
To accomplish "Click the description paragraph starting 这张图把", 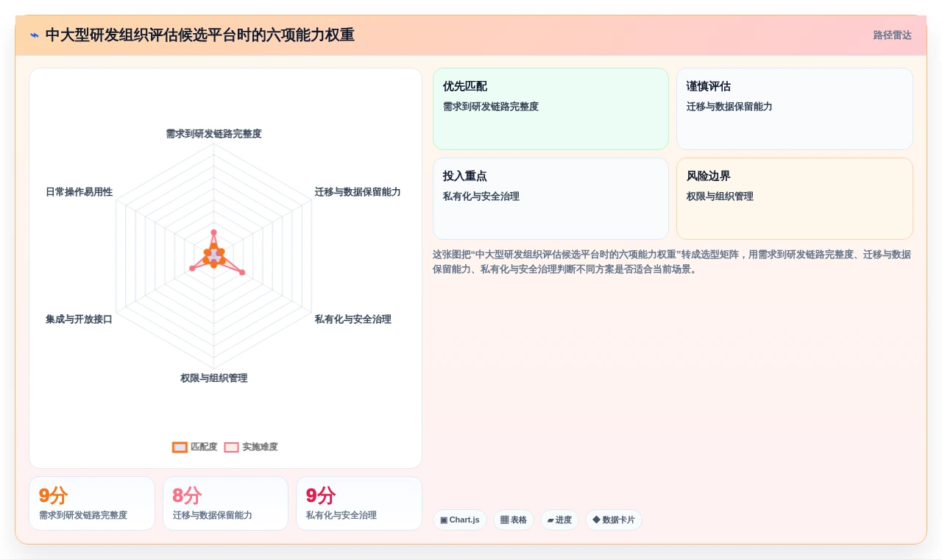I will (672, 262).
